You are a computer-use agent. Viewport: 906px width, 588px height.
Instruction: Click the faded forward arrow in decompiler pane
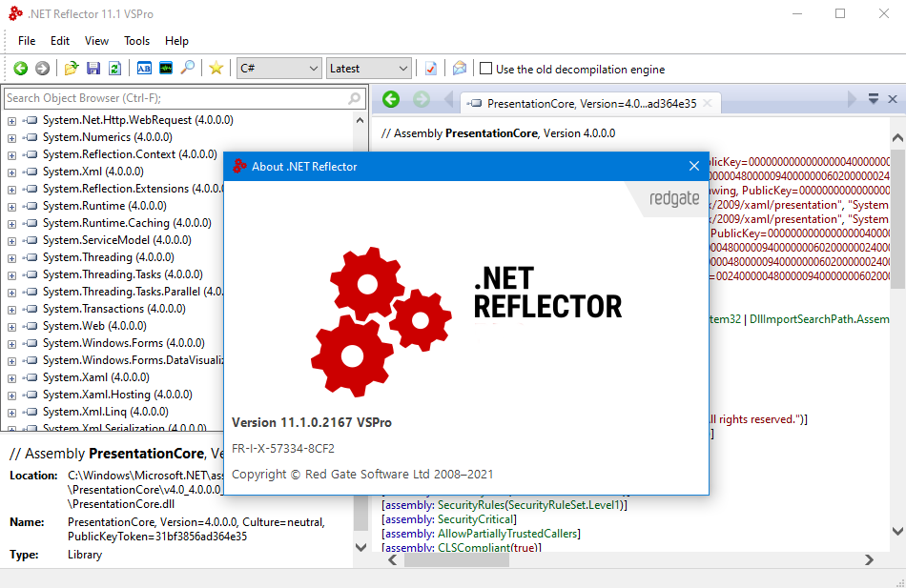tap(422, 99)
